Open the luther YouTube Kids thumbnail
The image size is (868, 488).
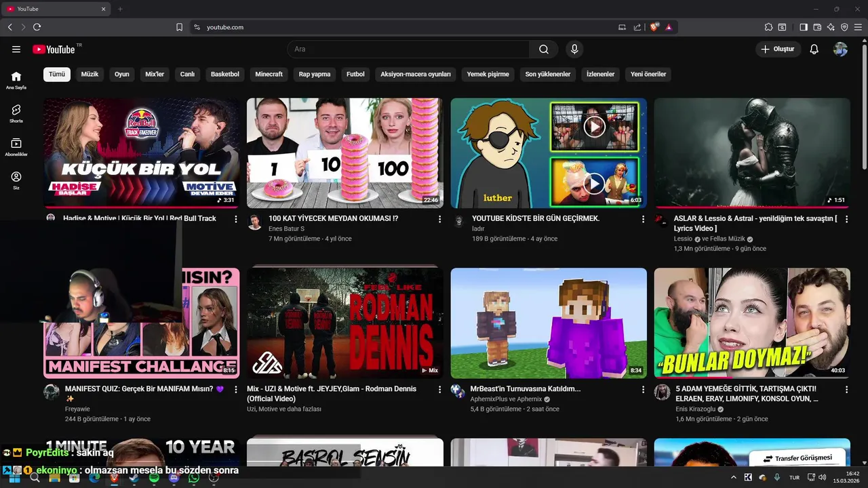coord(549,152)
